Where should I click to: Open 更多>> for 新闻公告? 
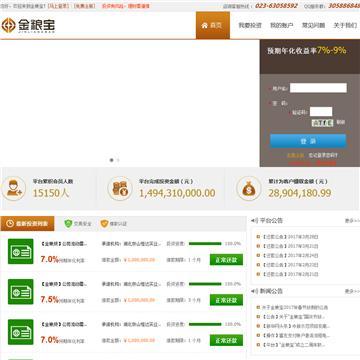352,291
